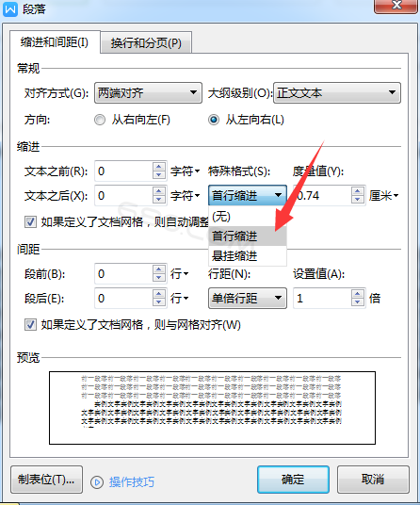Decrease the 设置值 with down arrow
420x505 pixels.
click(x=358, y=302)
